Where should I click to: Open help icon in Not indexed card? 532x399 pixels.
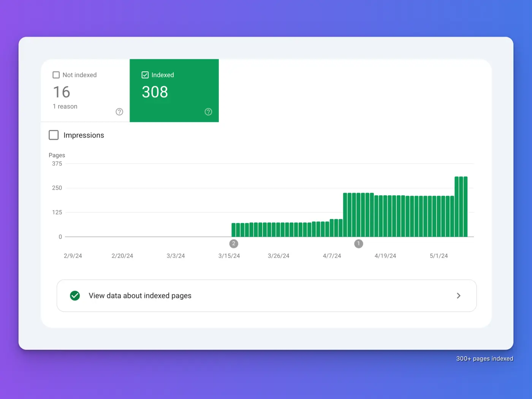[119, 112]
